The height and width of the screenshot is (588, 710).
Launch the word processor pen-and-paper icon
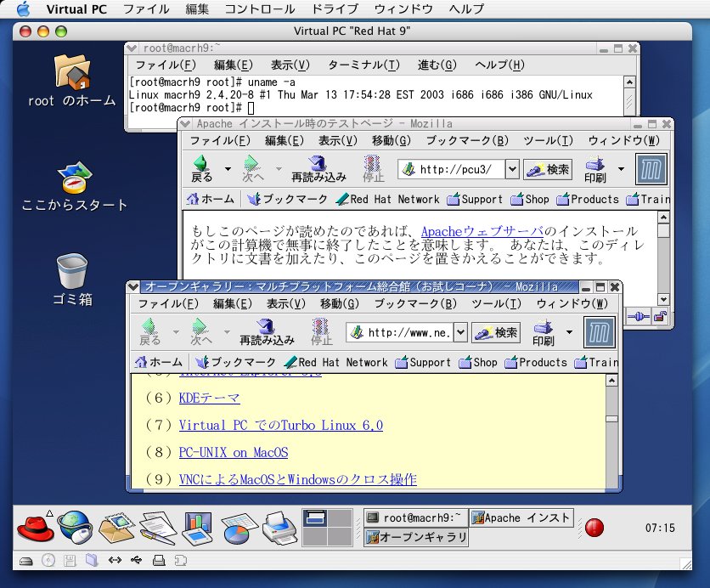[158, 529]
